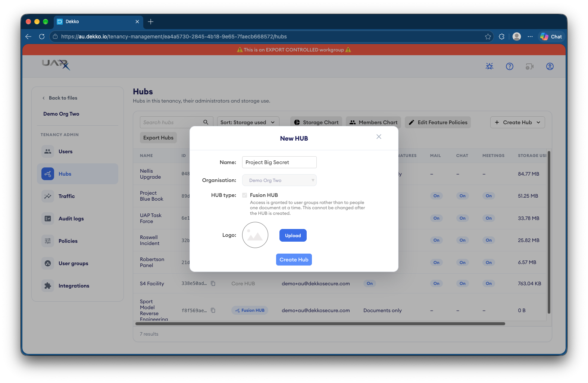This screenshot has height=383, width=588.
Task: Click the Integrations puzzle icon
Action: (48, 286)
